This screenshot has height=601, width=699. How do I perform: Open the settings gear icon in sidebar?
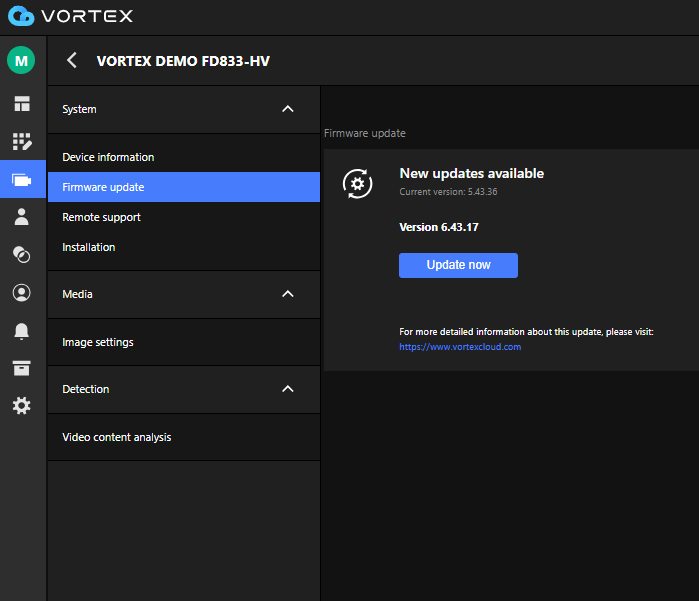21,406
